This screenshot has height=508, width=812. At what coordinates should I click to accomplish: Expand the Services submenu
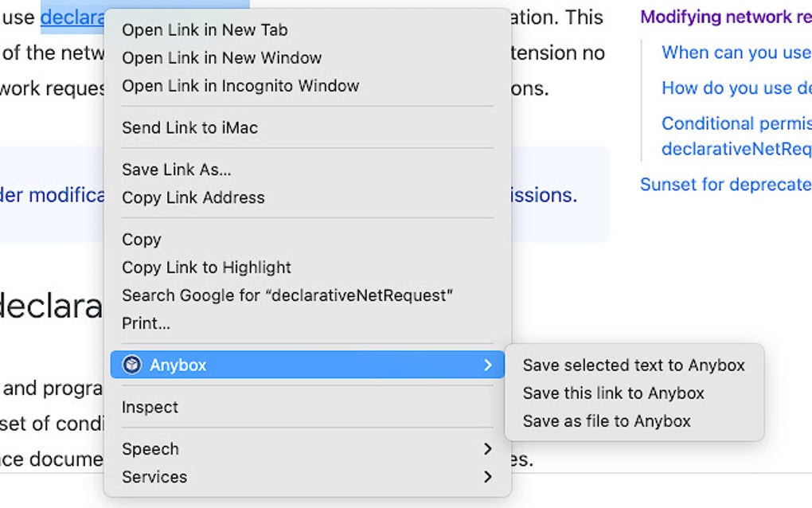(x=488, y=477)
